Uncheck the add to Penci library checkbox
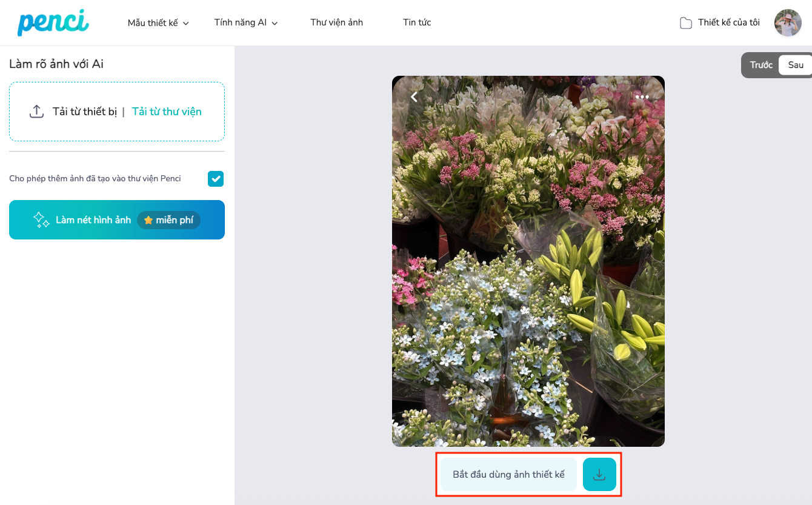The height and width of the screenshot is (505, 812). point(216,179)
